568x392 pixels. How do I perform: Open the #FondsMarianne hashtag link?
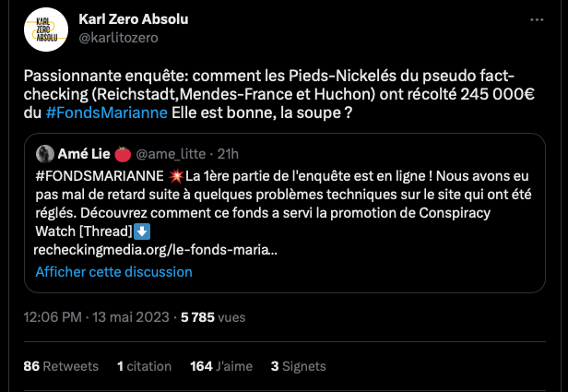click(x=107, y=113)
